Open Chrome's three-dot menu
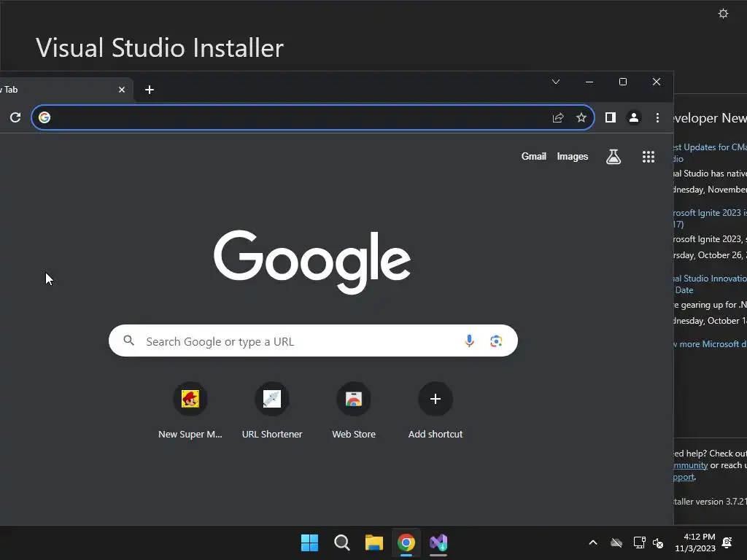 657,117
